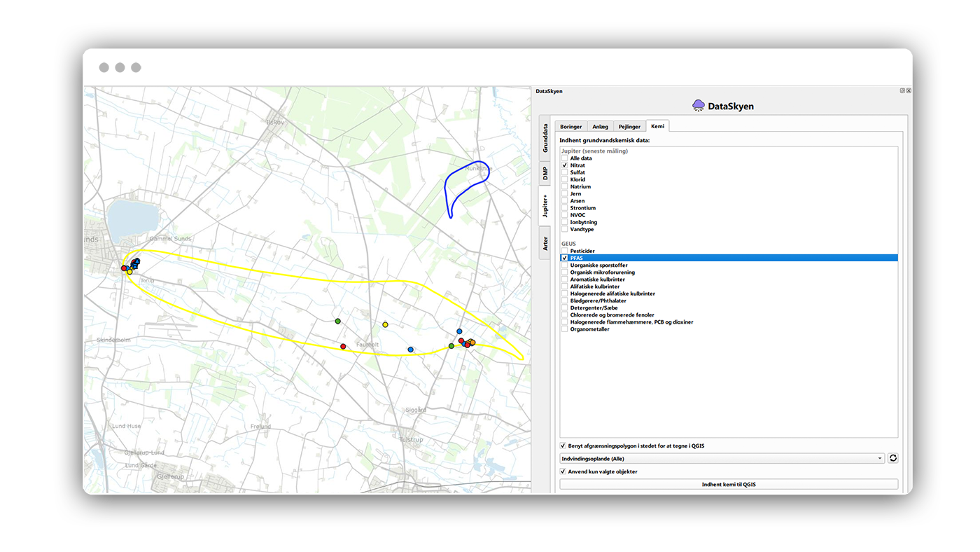Close the DataSkyen panel with its X icon

(909, 91)
